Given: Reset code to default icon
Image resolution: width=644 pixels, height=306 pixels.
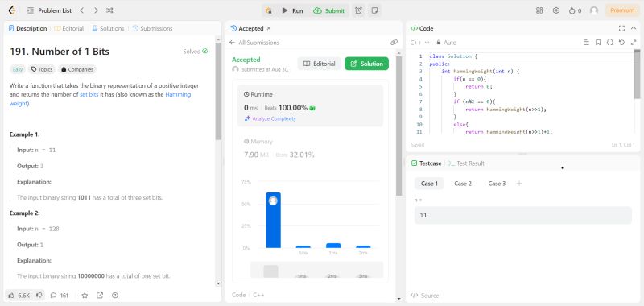Looking at the screenshot, I should click(621, 43).
